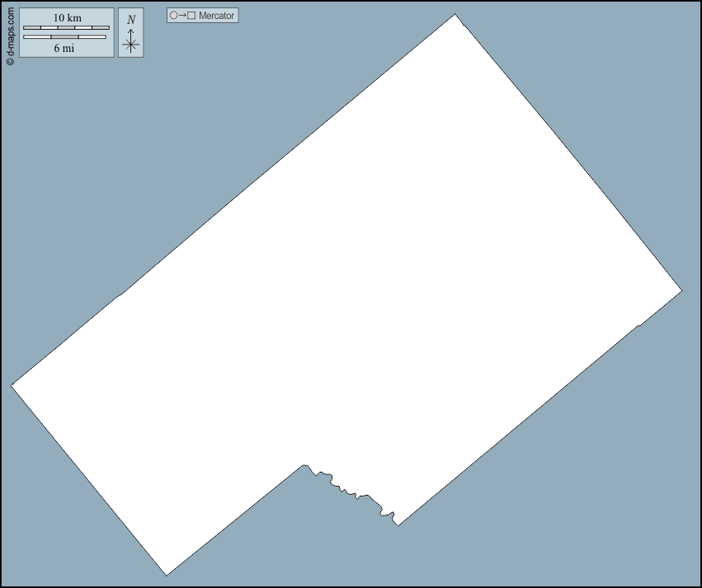702x588 pixels.
Task: Click the letter N above the compass
Action: click(130, 20)
